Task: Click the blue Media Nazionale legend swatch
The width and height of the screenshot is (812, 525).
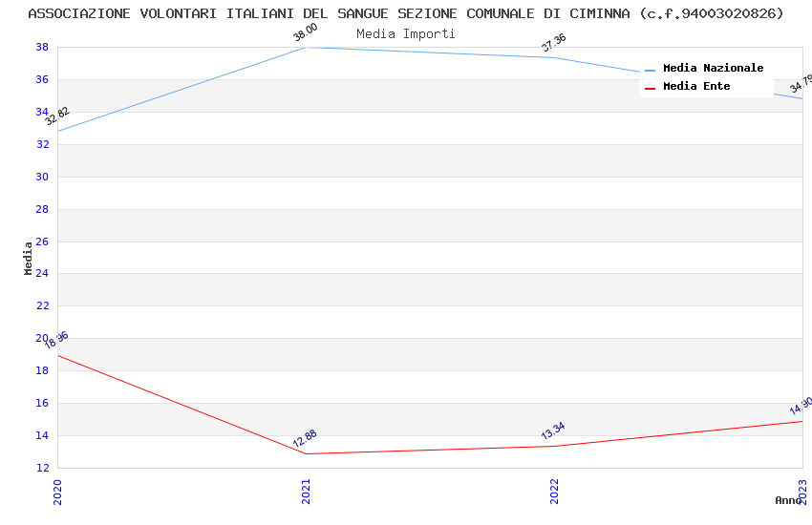Action: pyautogui.click(x=650, y=70)
